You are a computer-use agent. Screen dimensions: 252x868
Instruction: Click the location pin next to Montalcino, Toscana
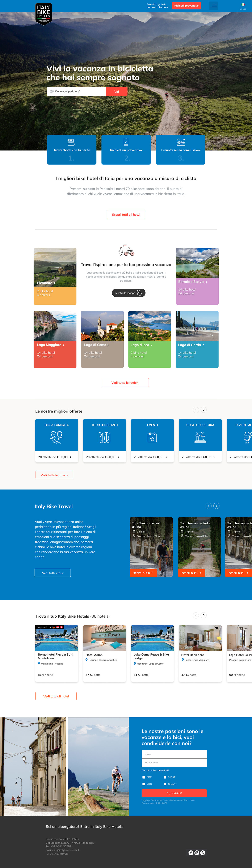pyautogui.click(x=39, y=663)
